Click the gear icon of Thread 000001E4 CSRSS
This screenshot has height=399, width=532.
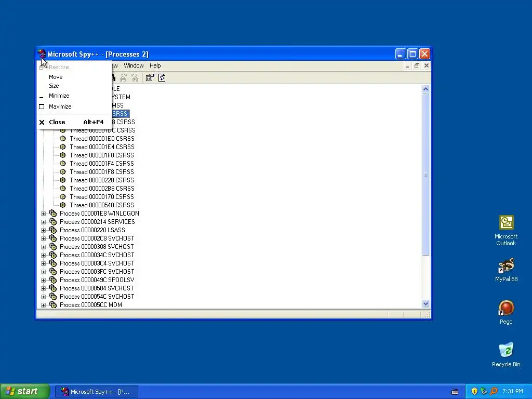[x=63, y=147]
